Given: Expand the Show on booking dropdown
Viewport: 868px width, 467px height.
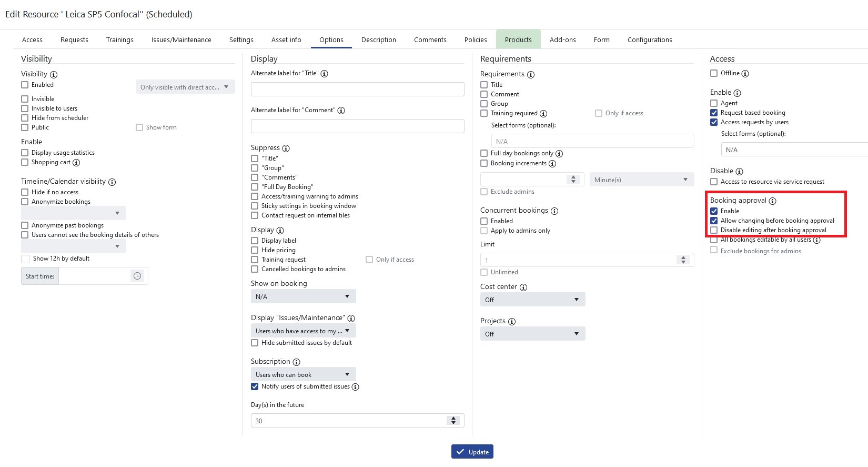Looking at the screenshot, I should [x=303, y=296].
